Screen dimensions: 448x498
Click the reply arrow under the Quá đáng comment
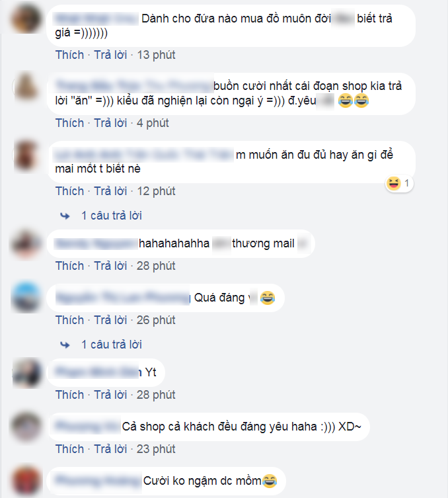65,345
